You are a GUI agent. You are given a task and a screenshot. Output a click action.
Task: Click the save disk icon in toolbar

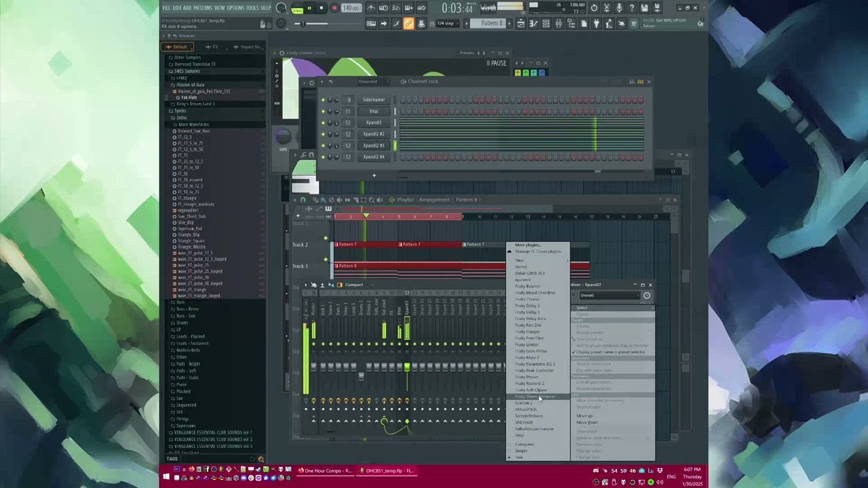pyautogui.click(x=644, y=8)
